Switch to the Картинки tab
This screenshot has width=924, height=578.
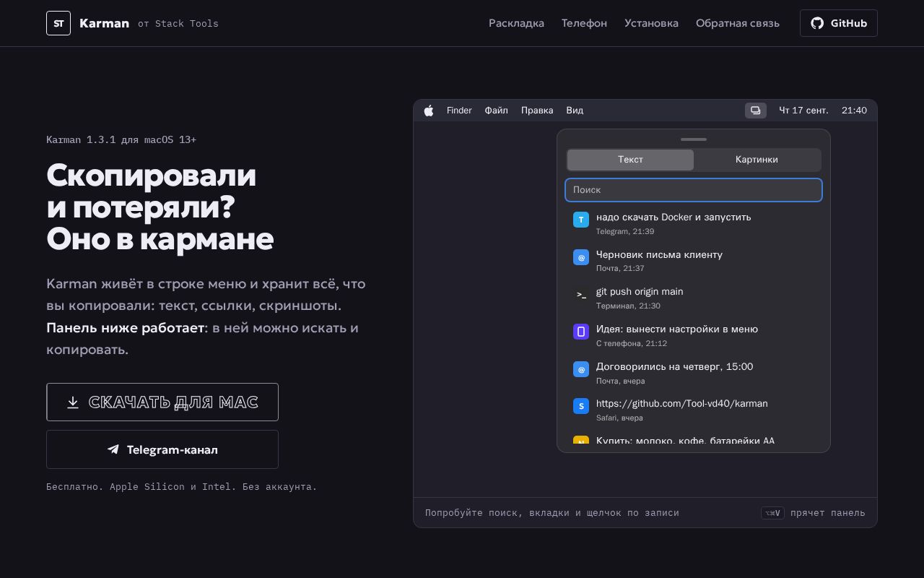(x=757, y=160)
